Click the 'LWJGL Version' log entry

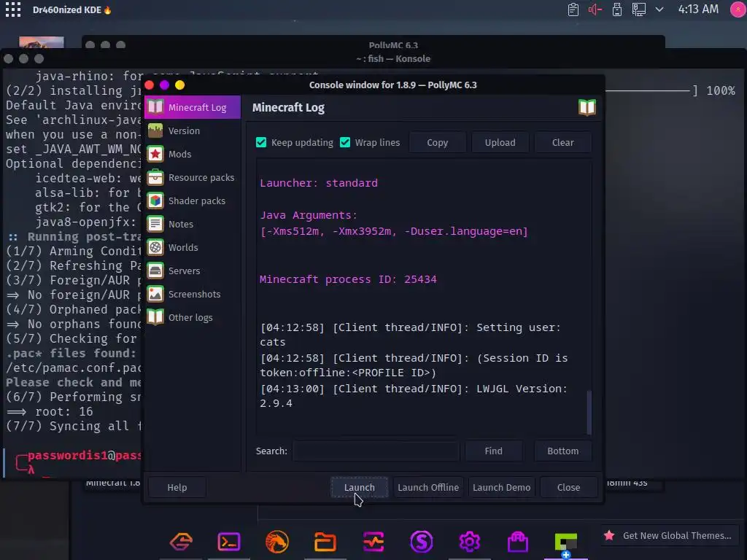coord(414,396)
